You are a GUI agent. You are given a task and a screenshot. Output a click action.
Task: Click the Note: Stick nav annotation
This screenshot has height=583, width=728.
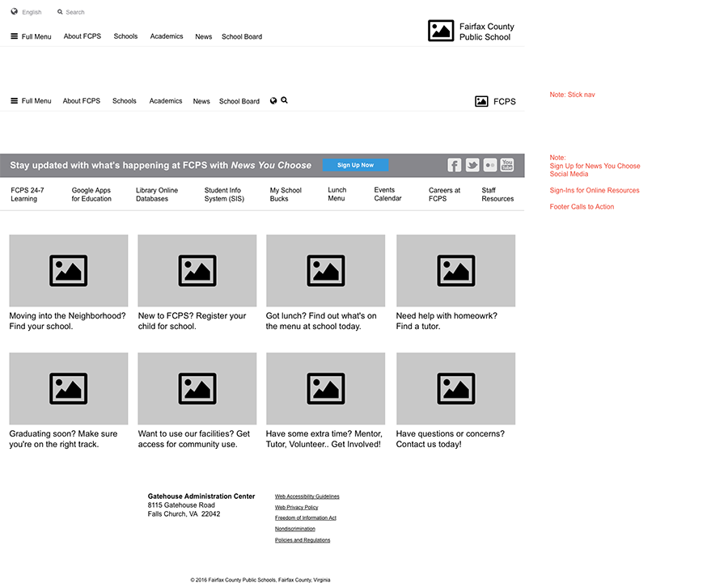[572, 95]
